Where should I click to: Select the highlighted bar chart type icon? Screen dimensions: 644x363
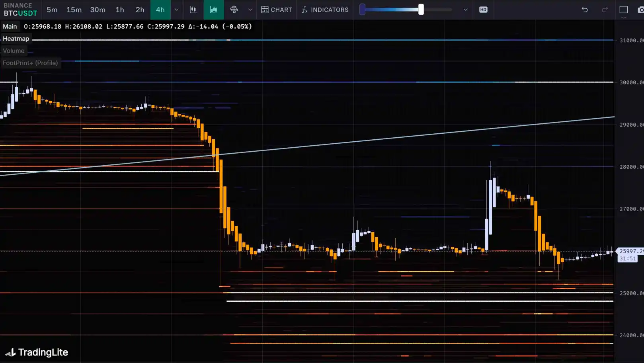(214, 10)
